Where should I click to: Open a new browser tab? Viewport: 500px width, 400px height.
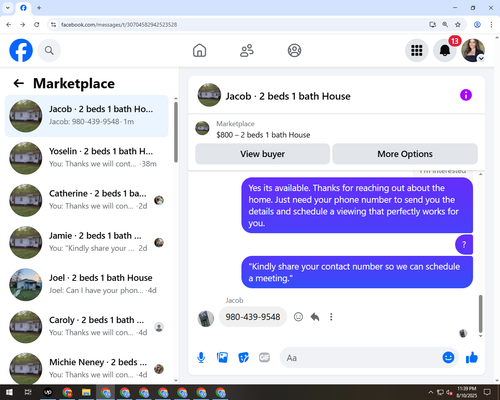tap(39, 8)
